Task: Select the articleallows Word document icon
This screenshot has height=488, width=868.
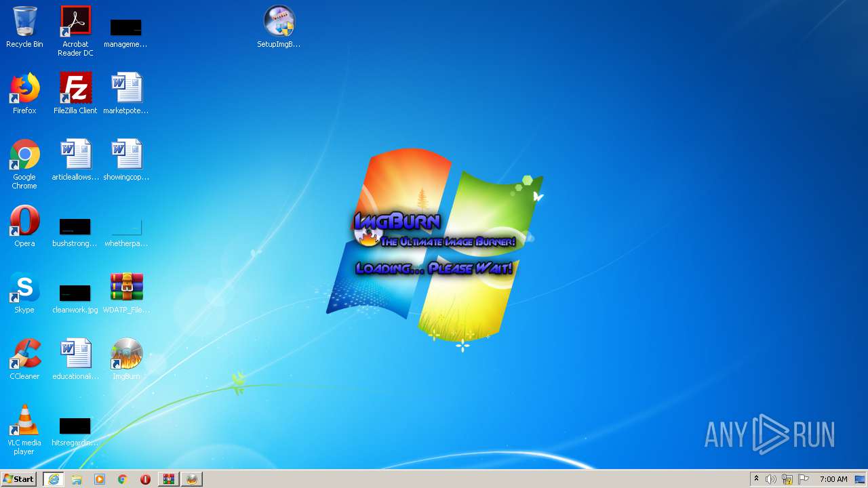Action: [x=75, y=160]
